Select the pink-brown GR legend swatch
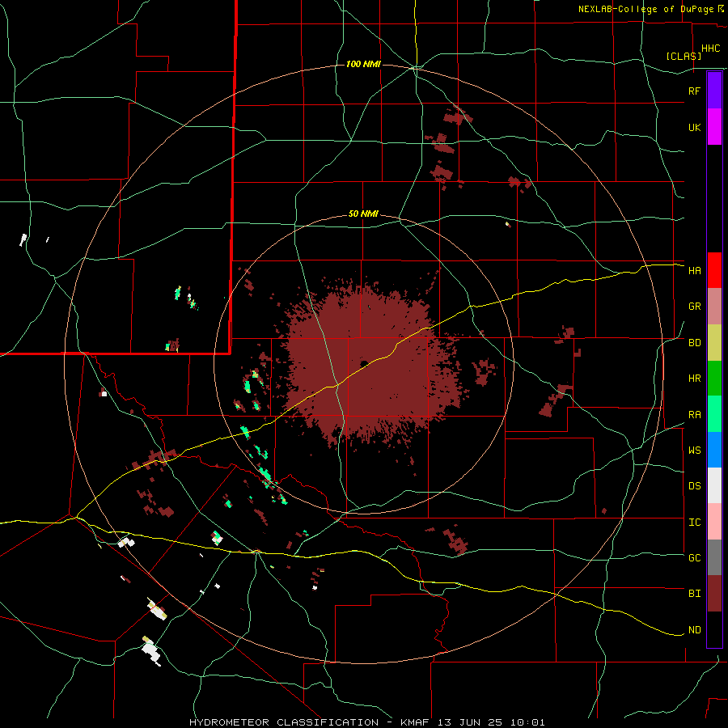728x728 pixels. pyautogui.click(x=714, y=307)
